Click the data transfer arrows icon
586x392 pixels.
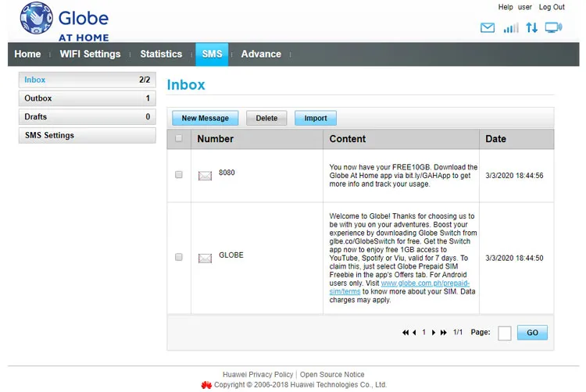[532, 27]
